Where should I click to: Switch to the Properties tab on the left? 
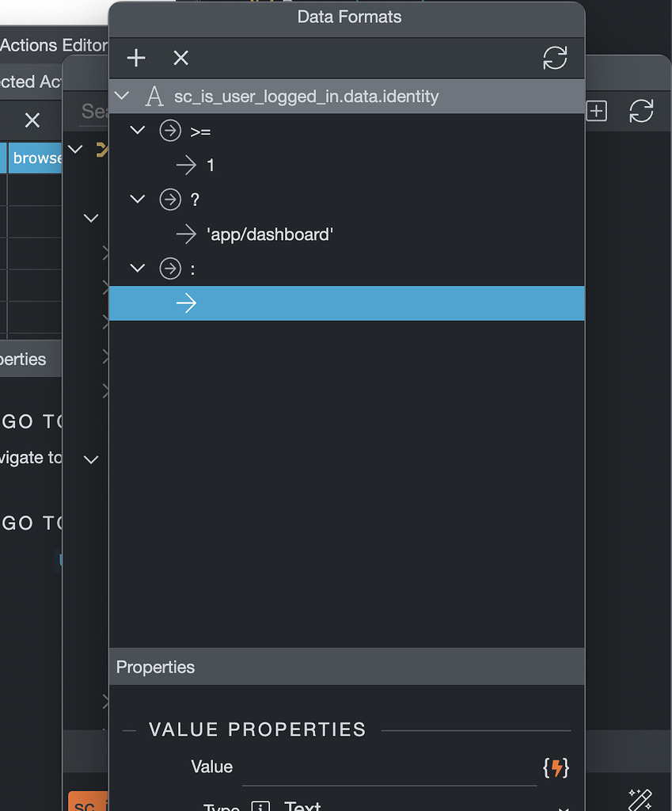click(x=24, y=359)
